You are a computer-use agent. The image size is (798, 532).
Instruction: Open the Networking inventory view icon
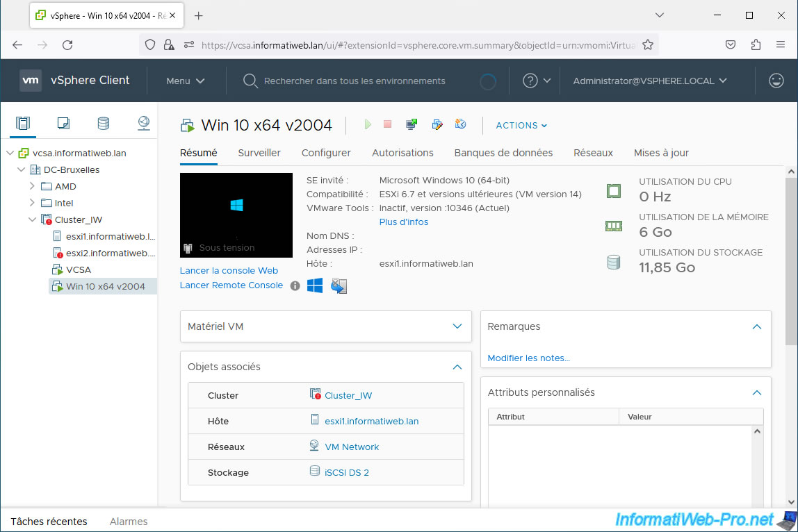[143, 124]
